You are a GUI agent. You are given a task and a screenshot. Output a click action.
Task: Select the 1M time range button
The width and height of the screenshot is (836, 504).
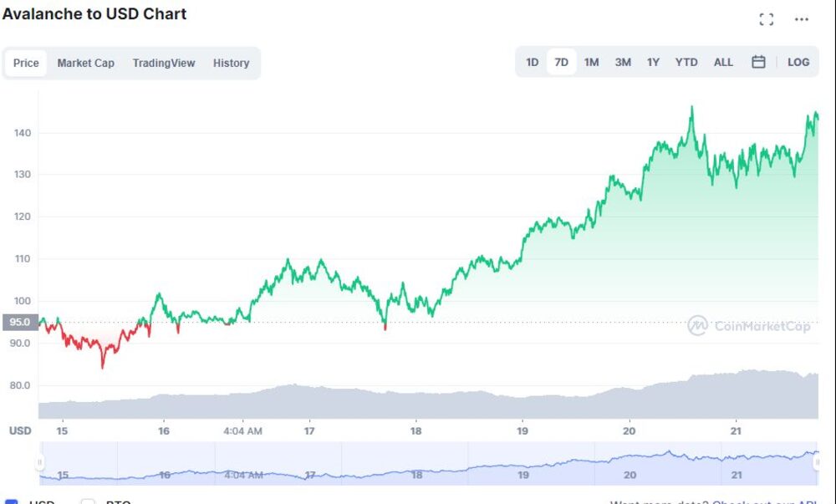coord(592,62)
